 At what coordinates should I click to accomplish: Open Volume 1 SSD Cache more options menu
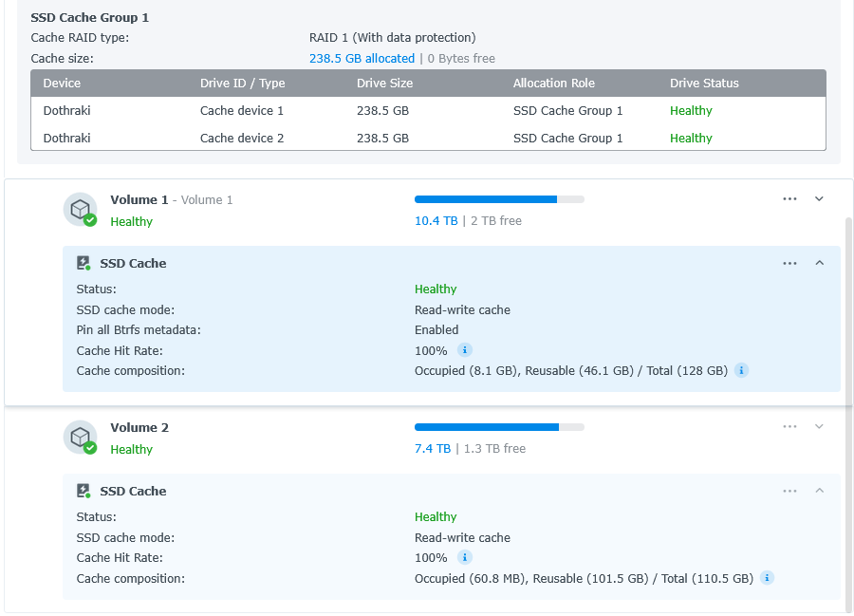789,263
